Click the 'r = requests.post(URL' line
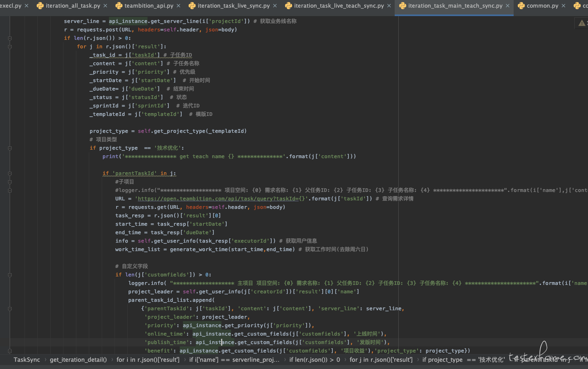588x369 pixels. (x=150, y=30)
